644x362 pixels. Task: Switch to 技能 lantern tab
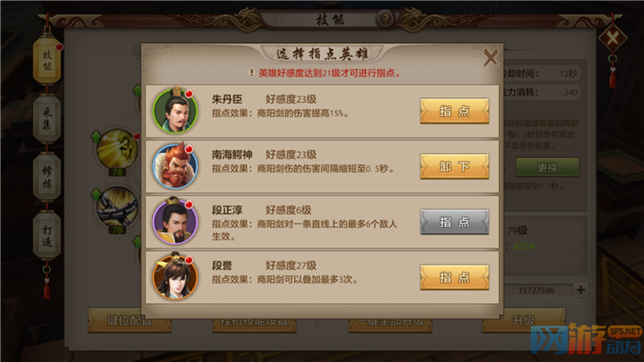point(47,61)
